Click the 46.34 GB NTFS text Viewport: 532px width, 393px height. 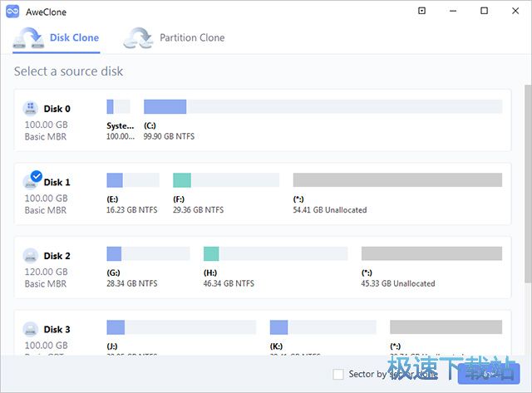[229, 283]
